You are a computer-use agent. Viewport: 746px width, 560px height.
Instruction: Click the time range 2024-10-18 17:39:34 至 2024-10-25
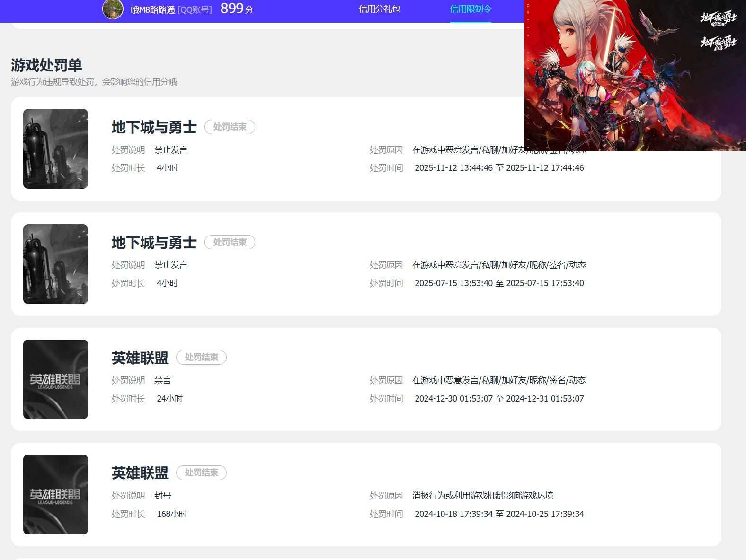(x=499, y=514)
